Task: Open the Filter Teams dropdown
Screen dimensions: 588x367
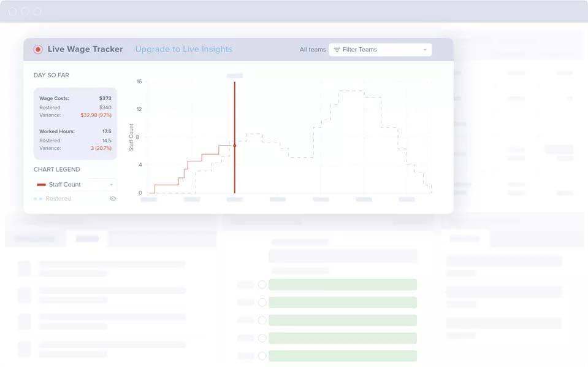Action: (x=380, y=50)
